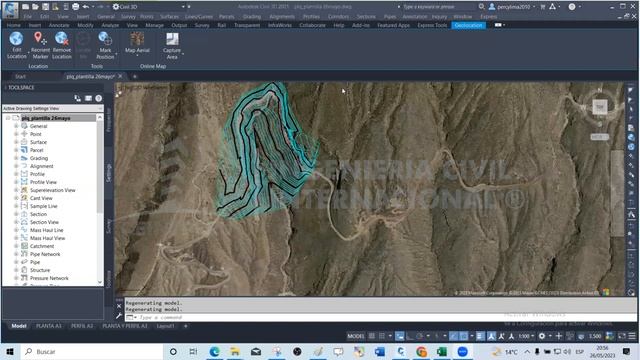Open the Surfaces menu in menu bar
Image resolution: width=640 pixels, height=360 pixels.
[x=169, y=17]
